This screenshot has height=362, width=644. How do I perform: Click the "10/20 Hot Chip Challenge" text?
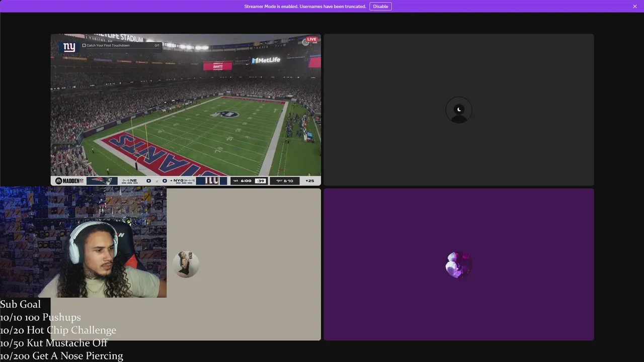58,330
